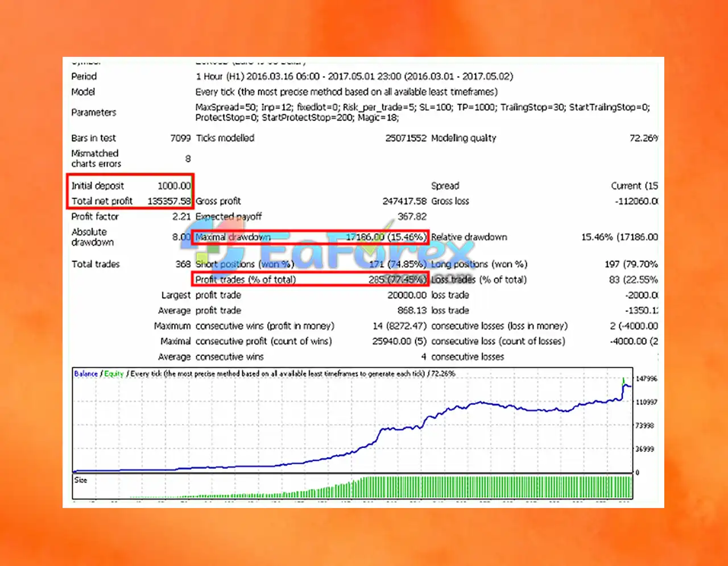Image resolution: width=728 pixels, height=566 pixels.
Task: Select the ticks modelled value 25071552
Action: 406,138
